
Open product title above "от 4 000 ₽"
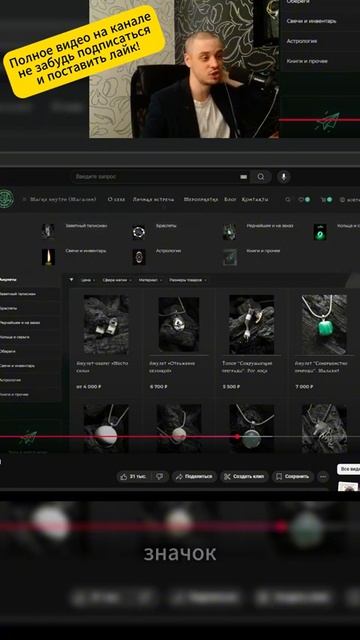pyautogui.click(x=102, y=367)
